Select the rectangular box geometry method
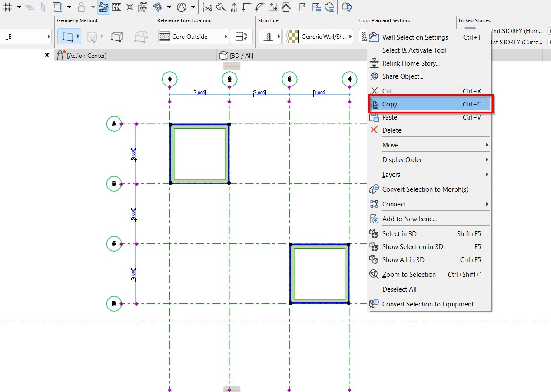 [x=116, y=37]
